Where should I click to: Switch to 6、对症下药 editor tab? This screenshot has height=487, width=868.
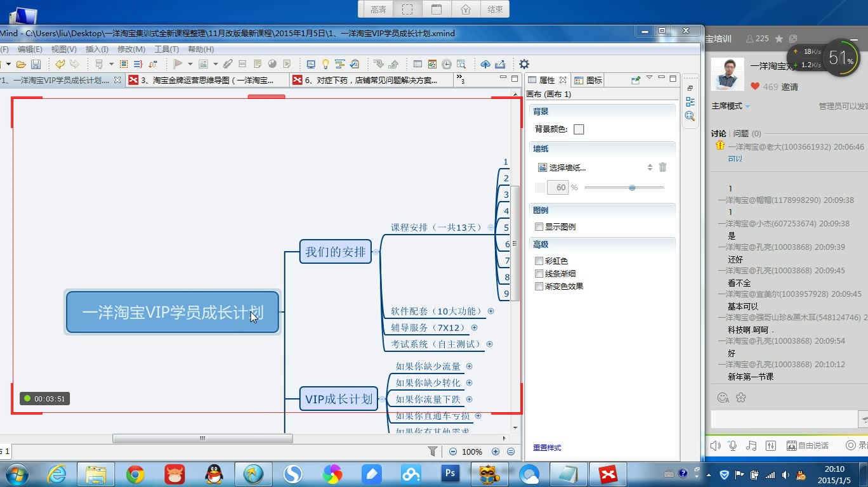coord(372,80)
